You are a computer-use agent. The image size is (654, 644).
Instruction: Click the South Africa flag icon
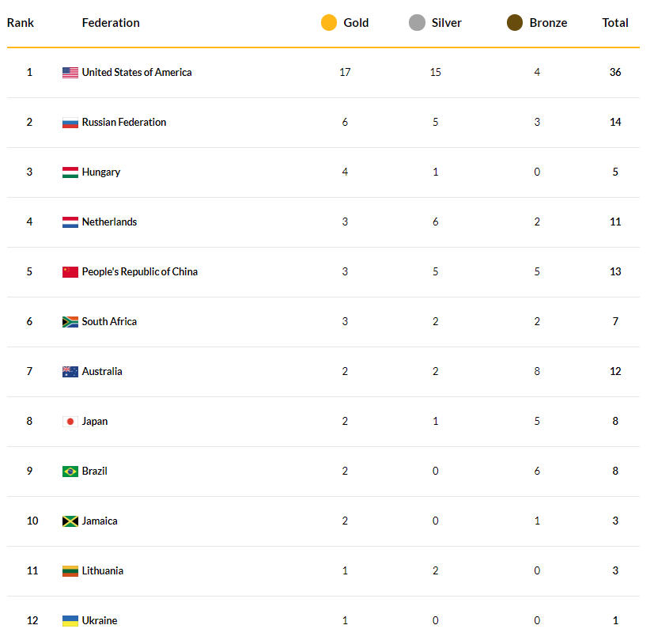click(70, 322)
